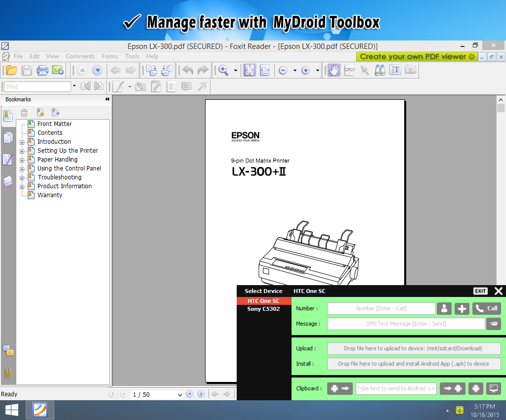Screen dimensions: 506x420
Task: Select HTC One SC in device list
Action: [263, 301]
